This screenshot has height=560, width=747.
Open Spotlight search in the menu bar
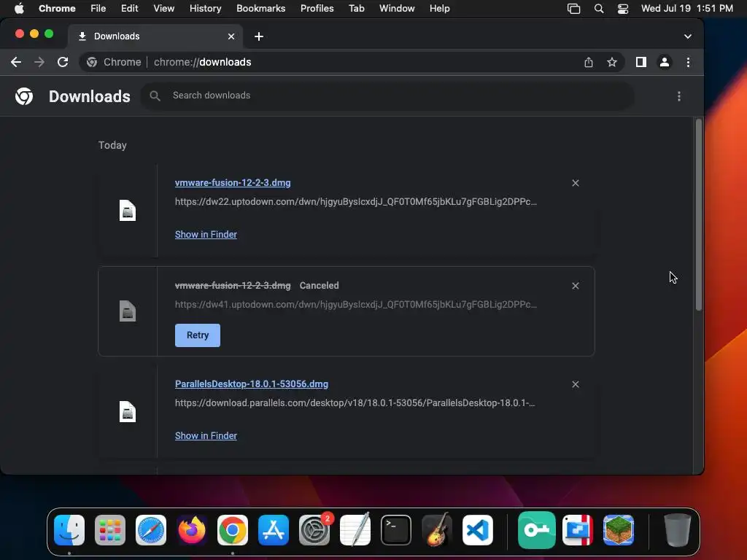tap(599, 9)
